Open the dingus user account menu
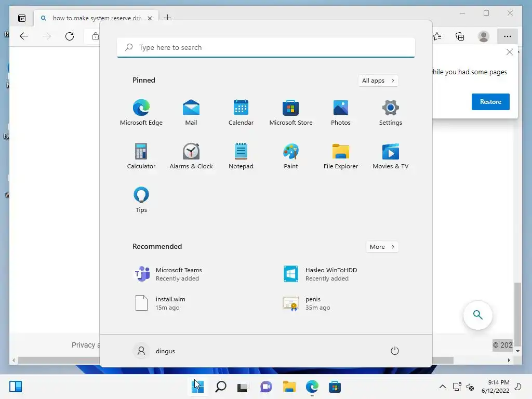The image size is (532, 399). pos(154,351)
